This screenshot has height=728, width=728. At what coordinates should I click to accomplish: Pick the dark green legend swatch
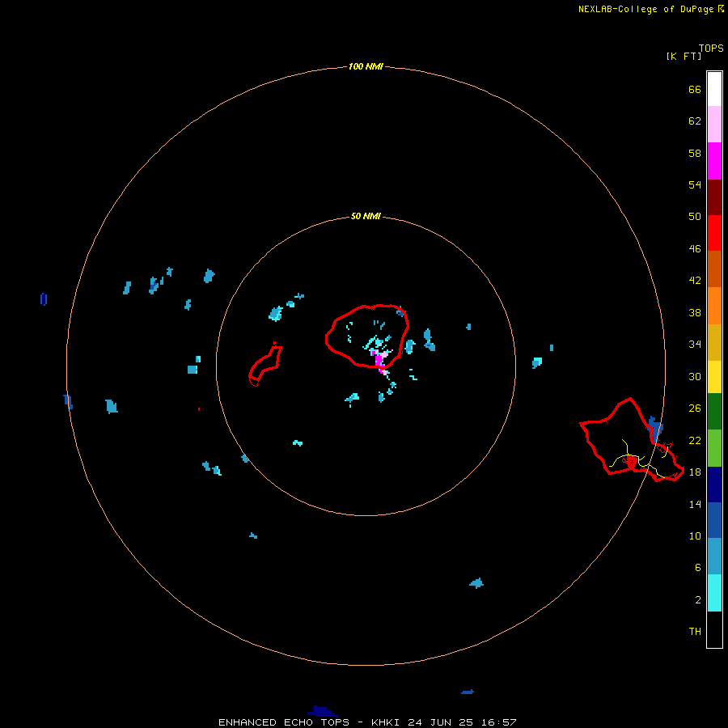click(714, 412)
